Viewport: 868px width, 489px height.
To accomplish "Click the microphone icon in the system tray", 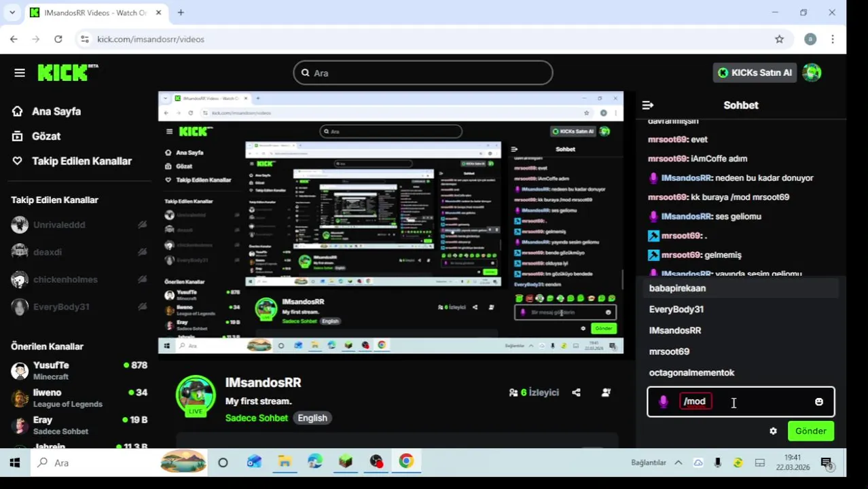I will tap(717, 463).
